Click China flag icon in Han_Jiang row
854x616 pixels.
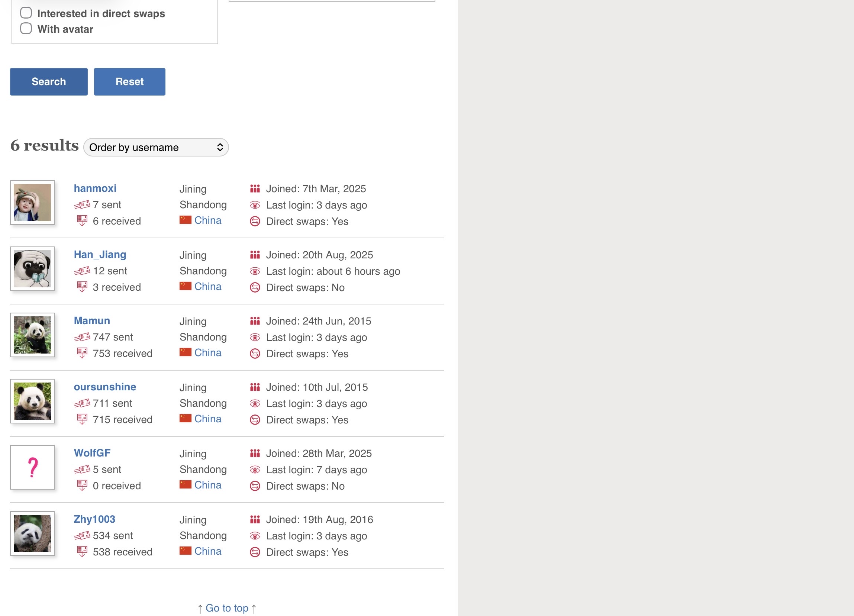(185, 286)
